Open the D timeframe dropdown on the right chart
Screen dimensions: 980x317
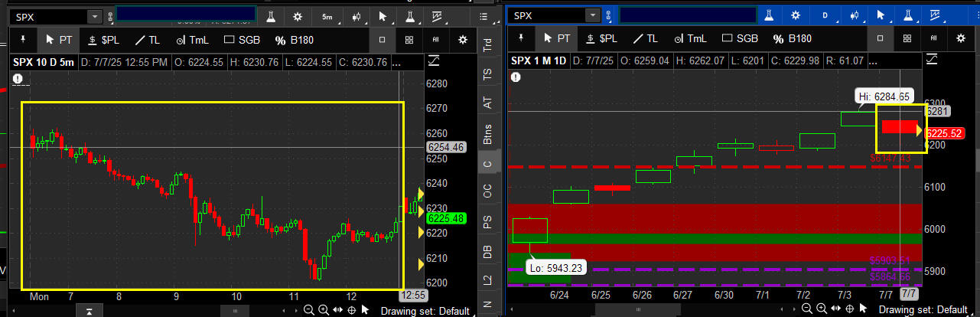pyautogui.click(x=825, y=15)
